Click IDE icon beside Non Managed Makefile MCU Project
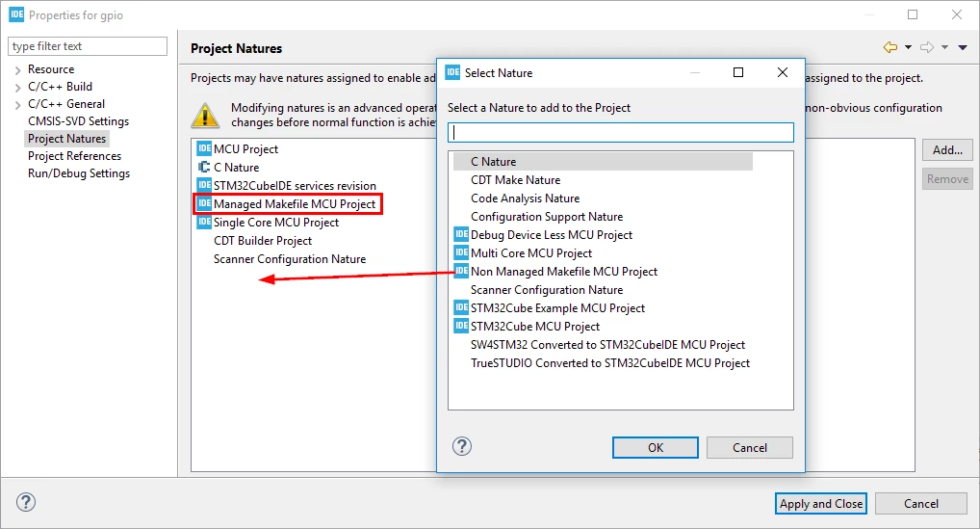The width and height of the screenshot is (980, 529). coord(461,271)
